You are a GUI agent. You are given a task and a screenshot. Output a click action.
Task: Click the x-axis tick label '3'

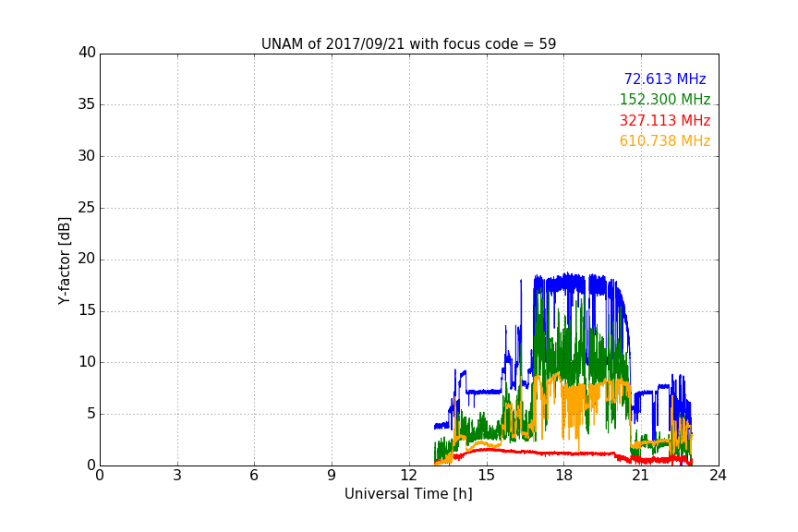coord(177,476)
